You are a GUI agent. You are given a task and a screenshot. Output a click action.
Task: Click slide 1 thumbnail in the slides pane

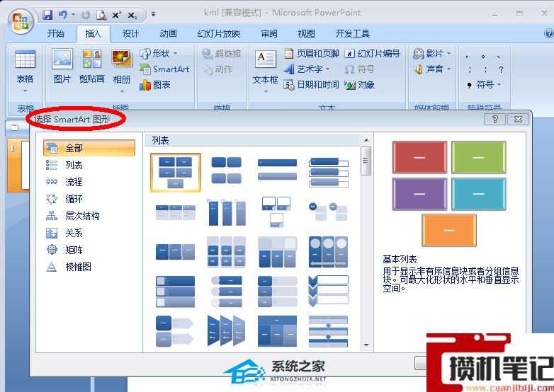tap(18, 165)
